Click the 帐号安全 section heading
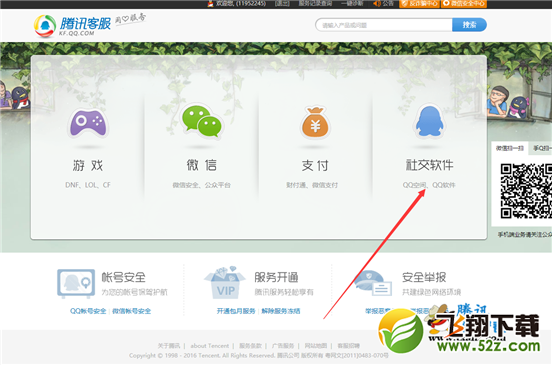The height and width of the screenshot is (365, 552). point(124,277)
